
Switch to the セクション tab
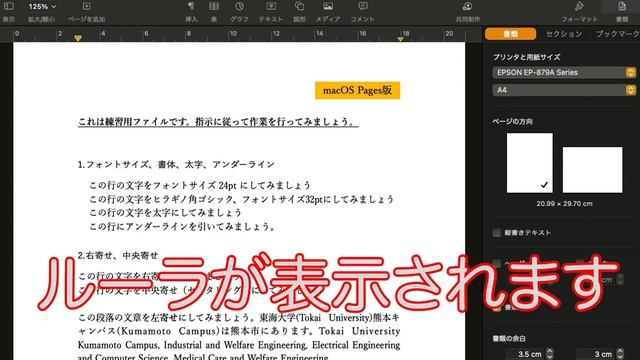click(564, 34)
